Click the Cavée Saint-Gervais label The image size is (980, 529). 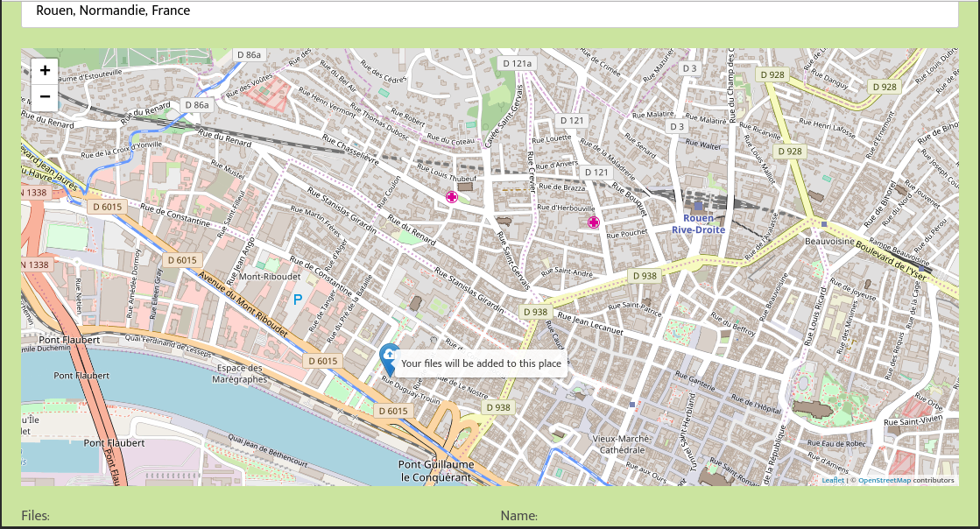(x=503, y=116)
